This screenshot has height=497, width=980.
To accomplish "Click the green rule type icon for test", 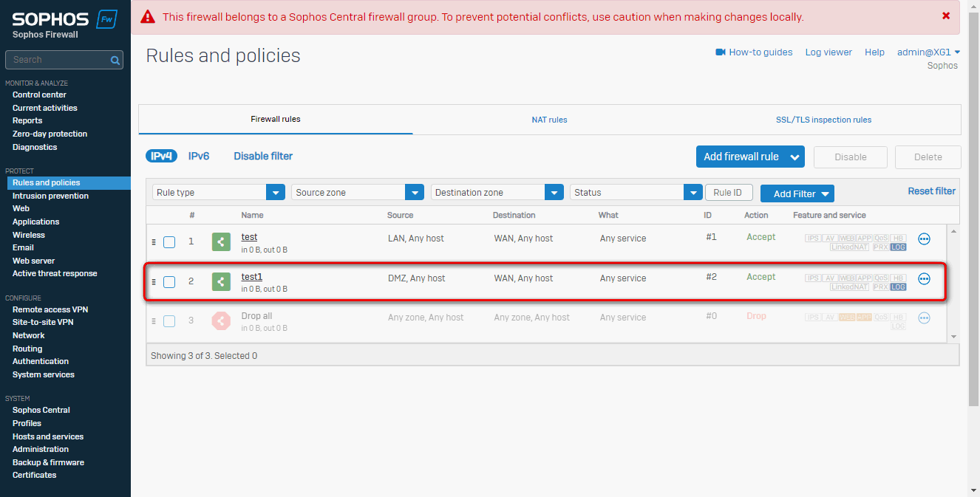I will pyautogui.click(x=221, y=241).
